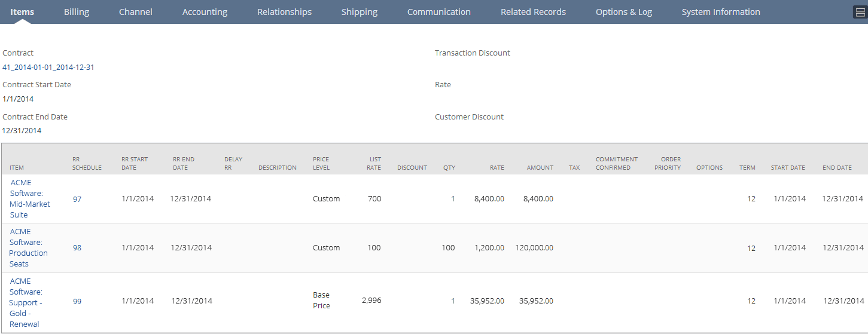The width and height of the screenshot is (868, 334).
Task: Click the Contract End Date value 12/31/2014
Action: [22, 131]
